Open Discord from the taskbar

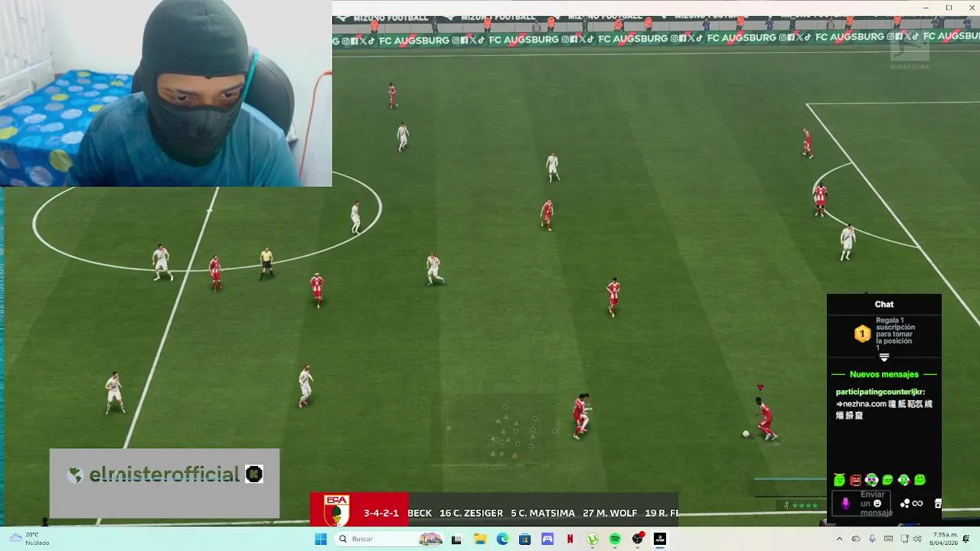click(x=547, y=539)
